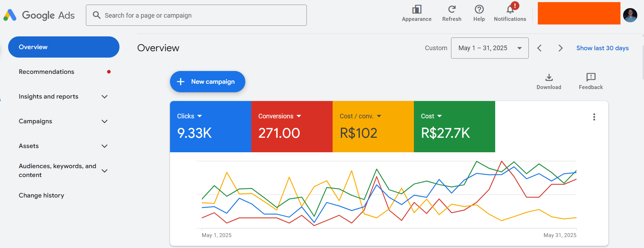The height and width of the screenshot is (248, 644).
Task: Open the user profile avatar
Action: point(630,15)
